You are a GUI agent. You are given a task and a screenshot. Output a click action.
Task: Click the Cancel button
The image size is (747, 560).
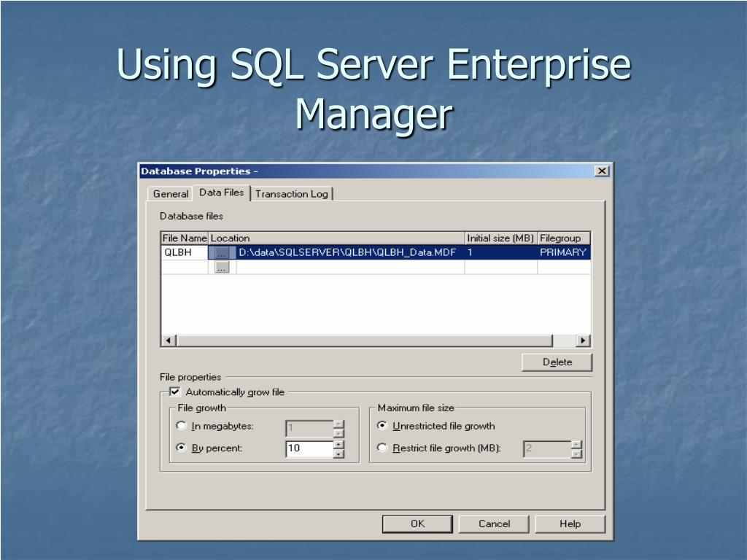494,524
